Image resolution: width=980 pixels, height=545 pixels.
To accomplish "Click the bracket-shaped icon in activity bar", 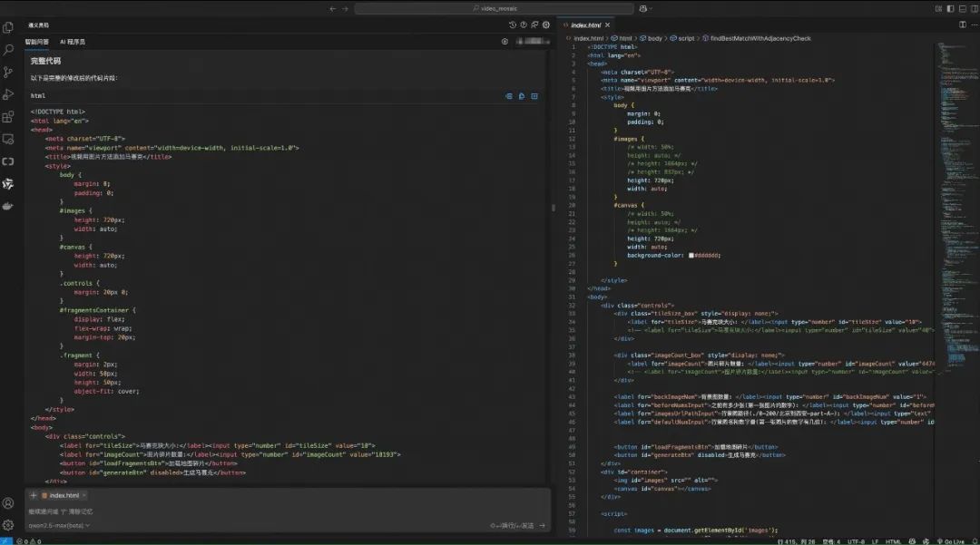I will coord(8,161).
